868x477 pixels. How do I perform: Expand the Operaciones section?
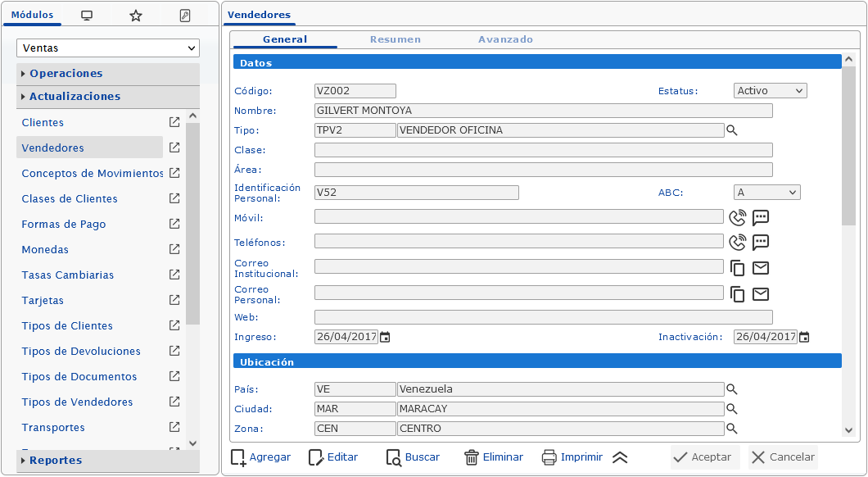pos(108,74)
